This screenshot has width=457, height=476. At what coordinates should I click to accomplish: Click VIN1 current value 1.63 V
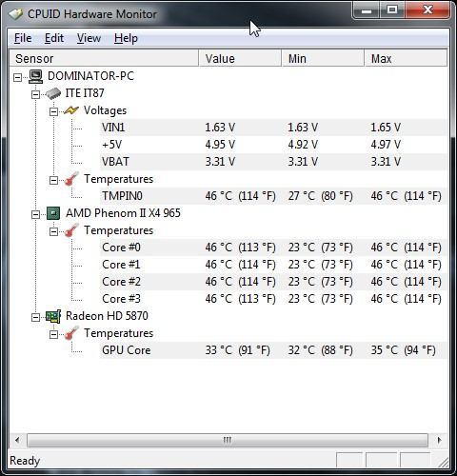click(220, 128)
